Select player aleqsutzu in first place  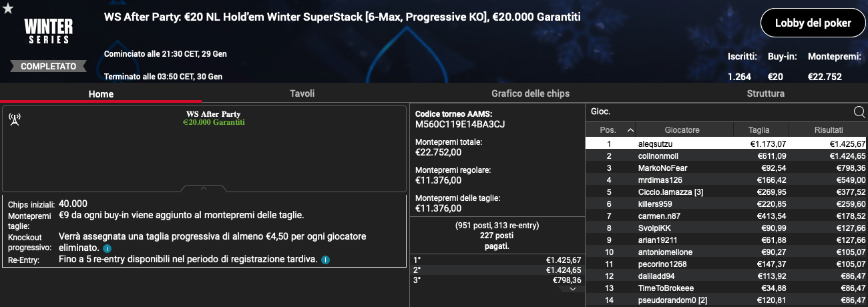[x=726, y=143]
